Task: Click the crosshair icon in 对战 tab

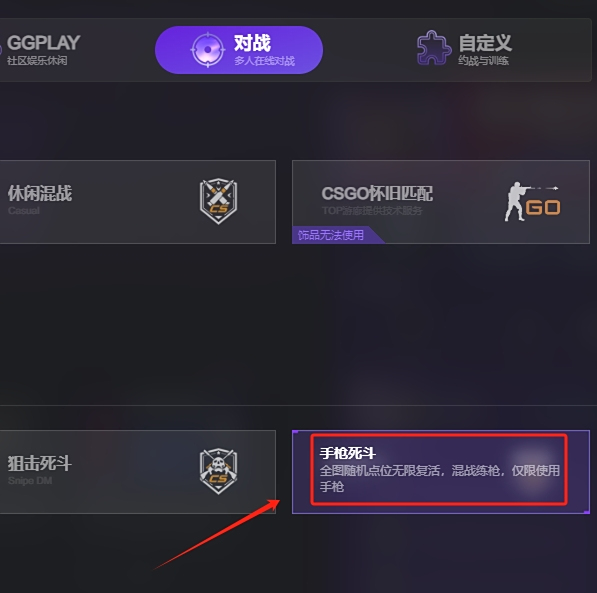Action: (208, 50)
